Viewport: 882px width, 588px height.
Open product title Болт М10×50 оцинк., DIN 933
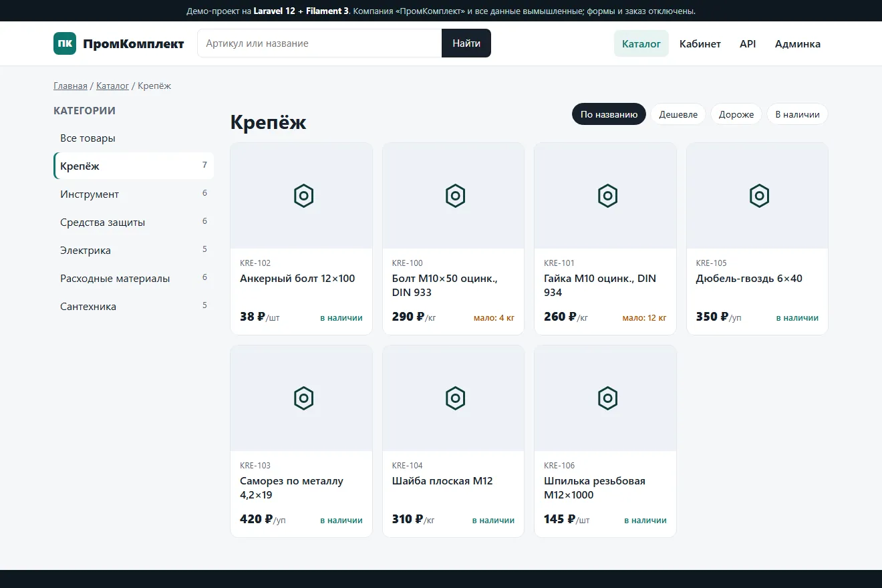(x=445, y=285)
